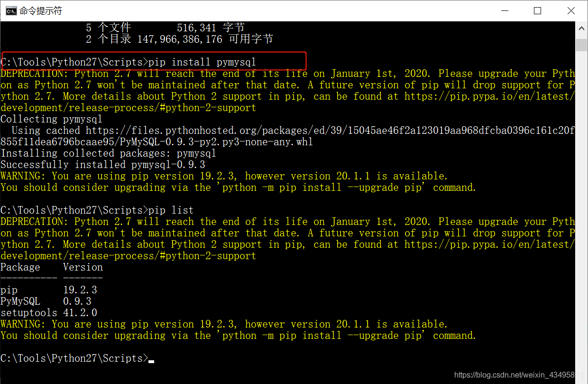Click the '516,341 字节' file size text

coord(211,28)
